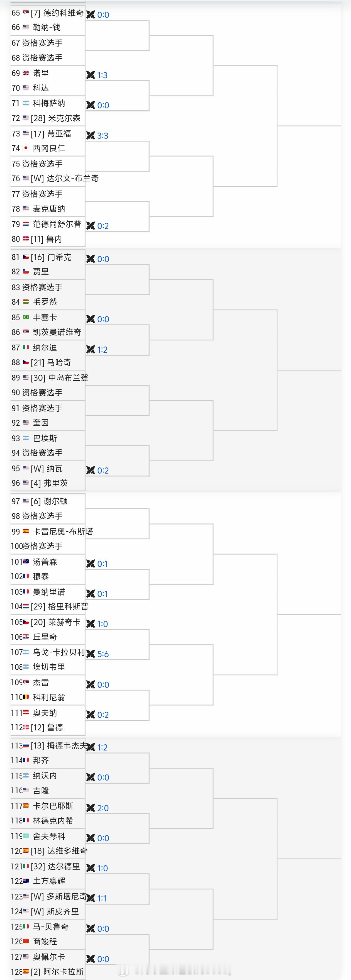Select player [4] 弗里茨
Viewport: 351px width, 980px height.
(x=49, y=483)
